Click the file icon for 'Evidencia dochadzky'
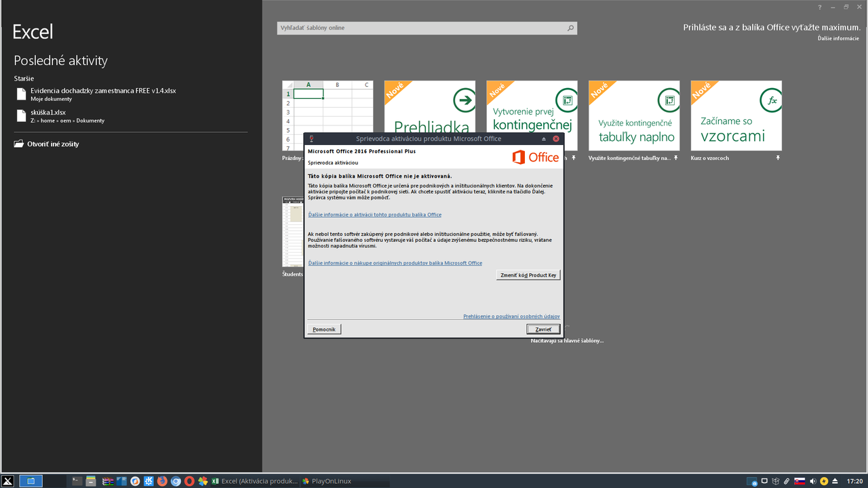This screenshot has height=488, width=868. tap(21, 94)
